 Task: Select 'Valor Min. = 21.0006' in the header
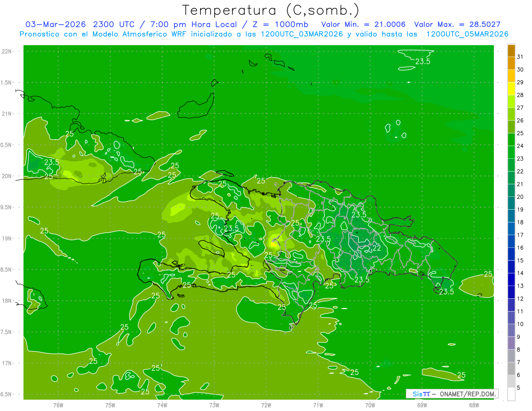click(363, 24)
